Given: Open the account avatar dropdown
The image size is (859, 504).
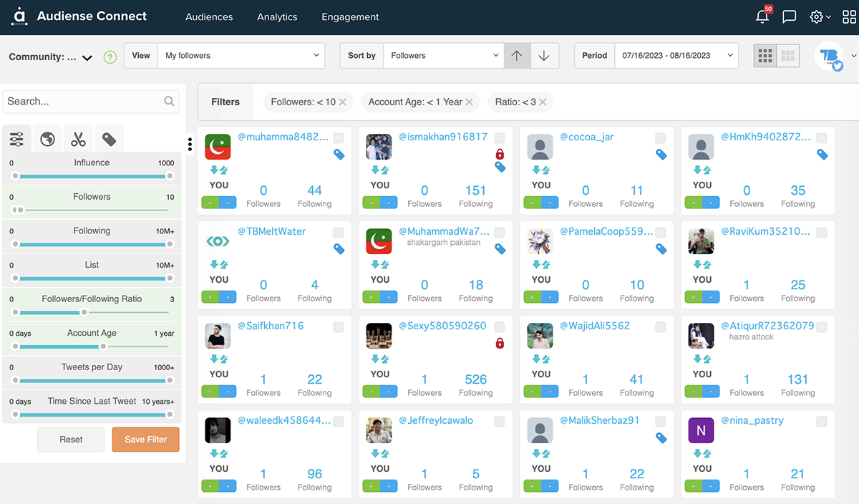Looking at the screenshot, I should click(835, 55).
